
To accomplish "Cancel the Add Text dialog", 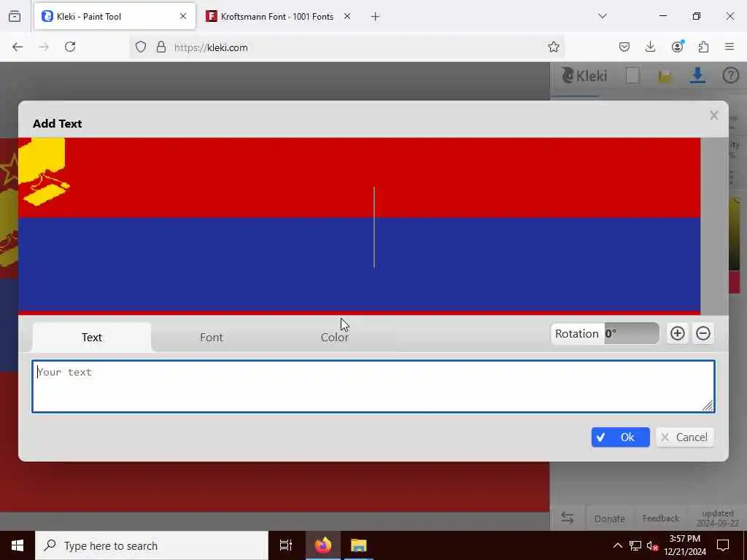I will [685, 437].
